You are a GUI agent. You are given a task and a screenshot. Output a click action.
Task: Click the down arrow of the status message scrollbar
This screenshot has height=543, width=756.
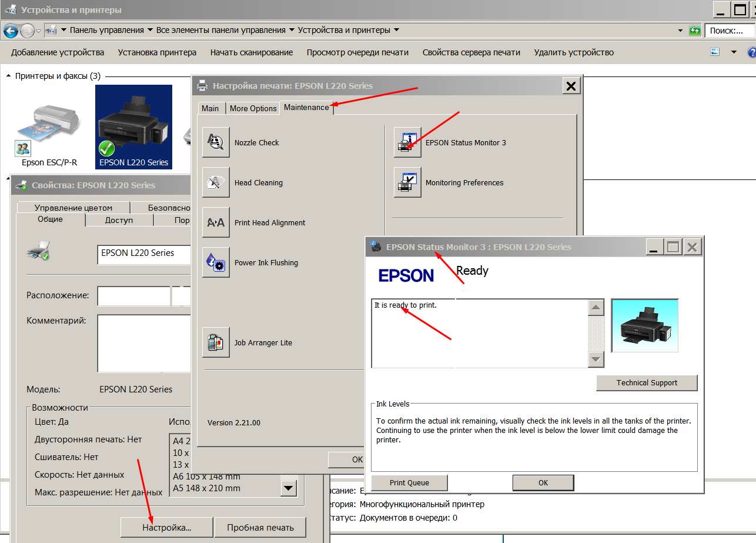596,359
